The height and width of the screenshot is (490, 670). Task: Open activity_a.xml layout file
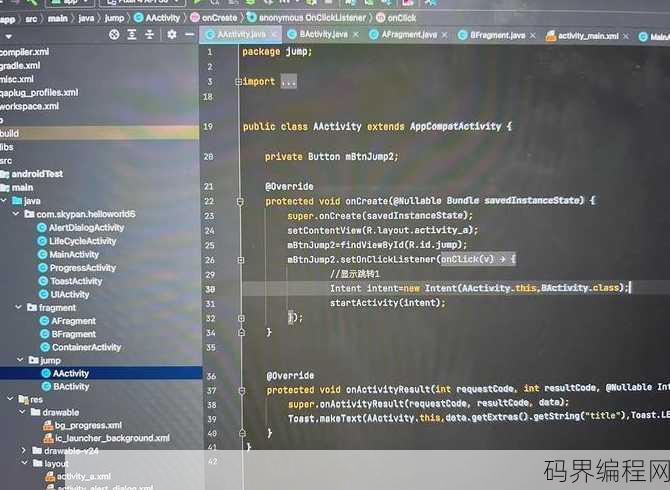point(79,476)
